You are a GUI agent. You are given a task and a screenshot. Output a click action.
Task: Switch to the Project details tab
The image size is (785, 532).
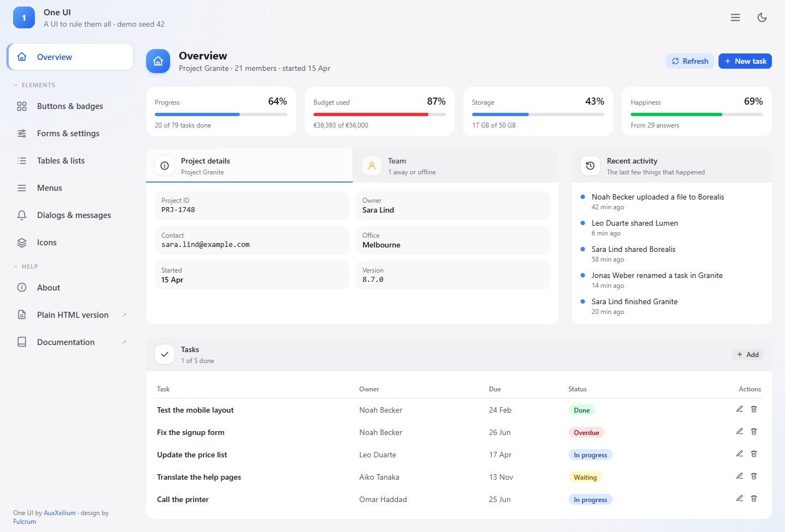(x=249, y=166)
